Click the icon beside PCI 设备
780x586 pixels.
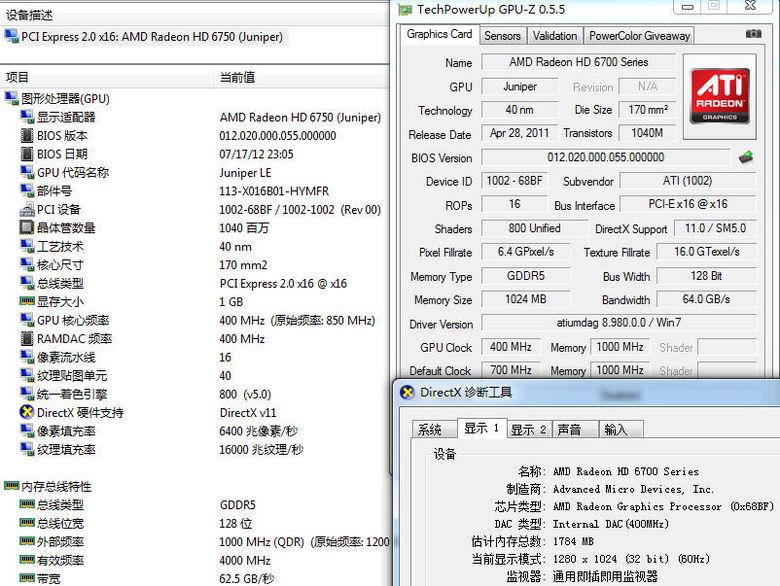coord(27,209)
